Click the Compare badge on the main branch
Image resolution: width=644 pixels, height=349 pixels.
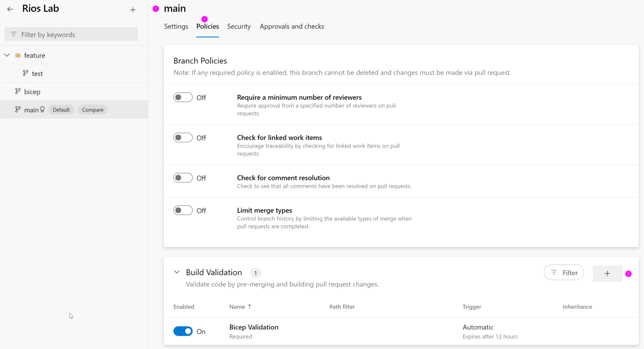[x=92, y=110]
